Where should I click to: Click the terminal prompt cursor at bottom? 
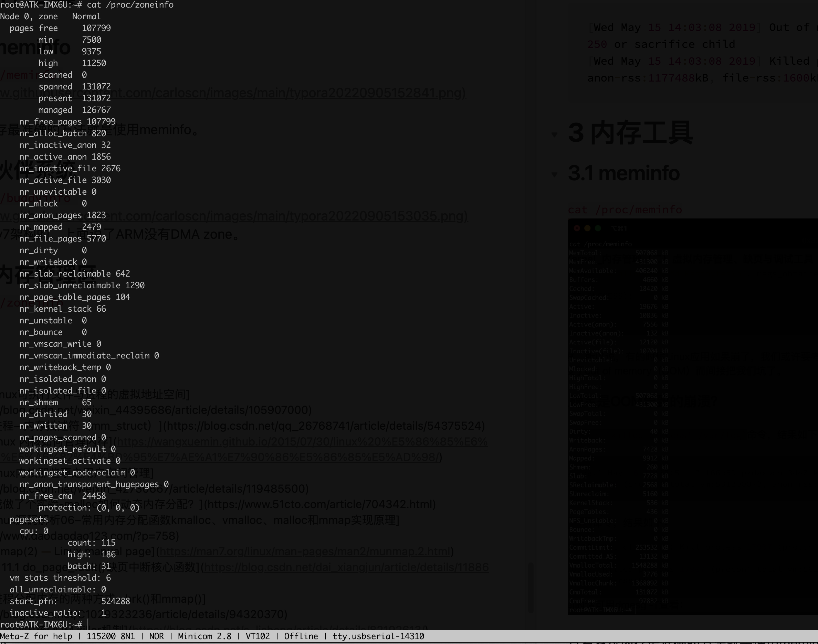(x=87, y=625)
